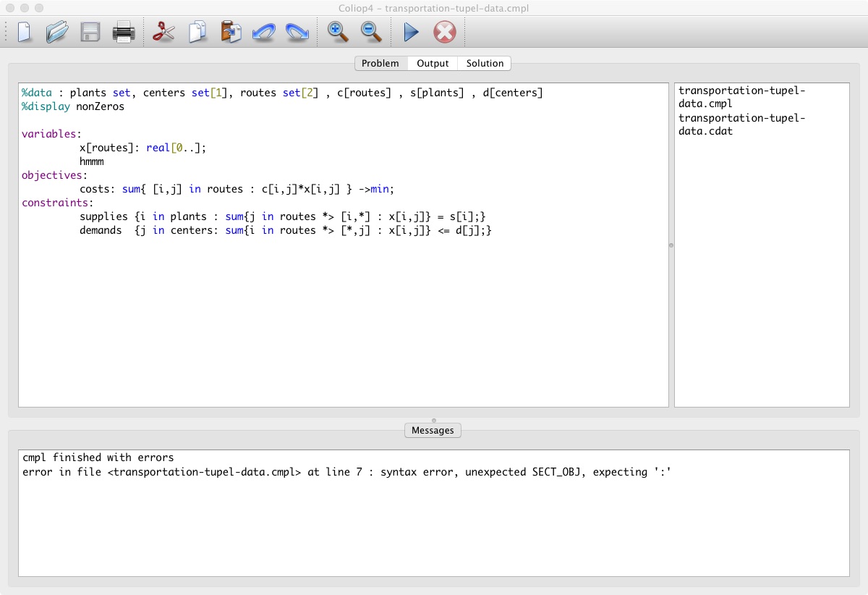The height and width of the screenshot is (595, 868).
Task: Open the Output tab
Action: (433, 64)
